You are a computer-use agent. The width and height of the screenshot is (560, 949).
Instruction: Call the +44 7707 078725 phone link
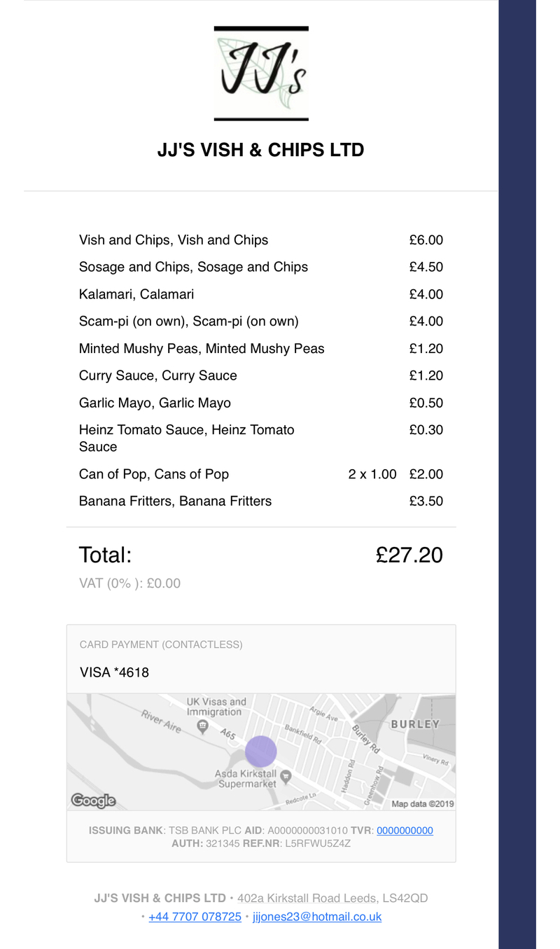195,917
